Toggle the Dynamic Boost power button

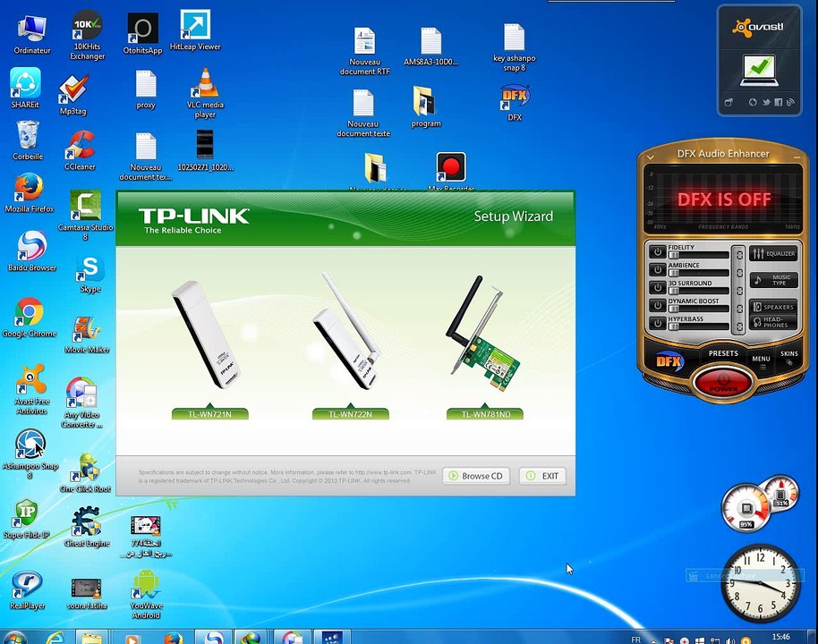coord(657,306)
